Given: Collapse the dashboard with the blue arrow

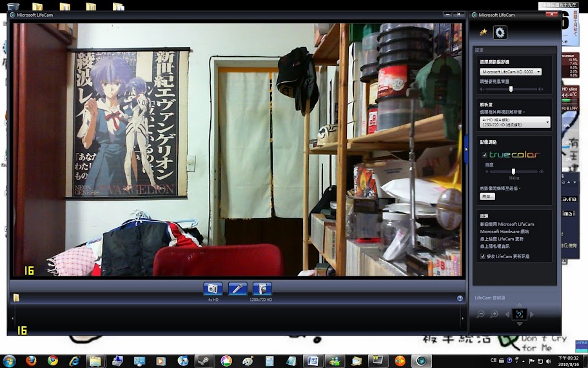Looking at the screenshot, I should point(466,149).
